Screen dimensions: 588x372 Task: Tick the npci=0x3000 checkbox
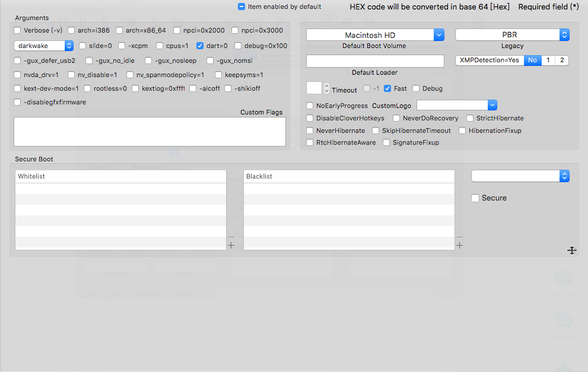235,30
